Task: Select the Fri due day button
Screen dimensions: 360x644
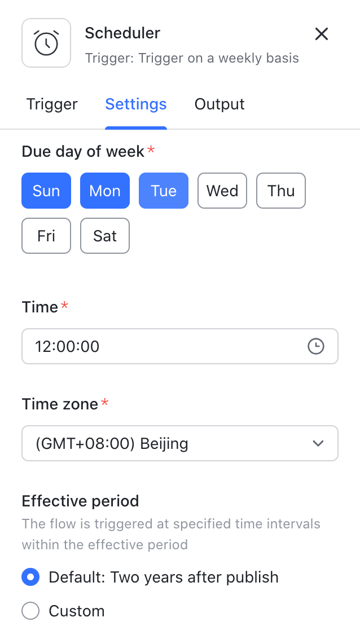Action: tap(46, 236)
